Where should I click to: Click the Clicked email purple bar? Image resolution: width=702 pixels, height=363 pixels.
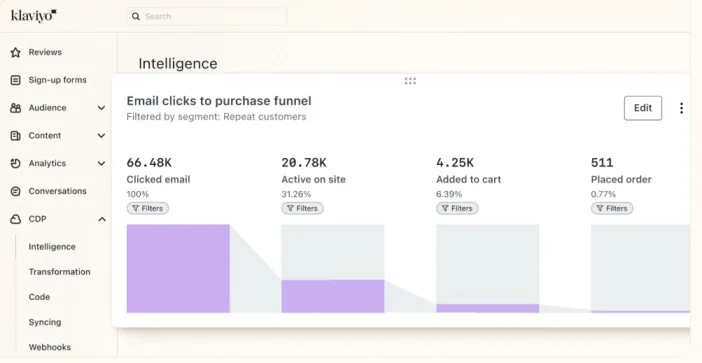point(178,269)
